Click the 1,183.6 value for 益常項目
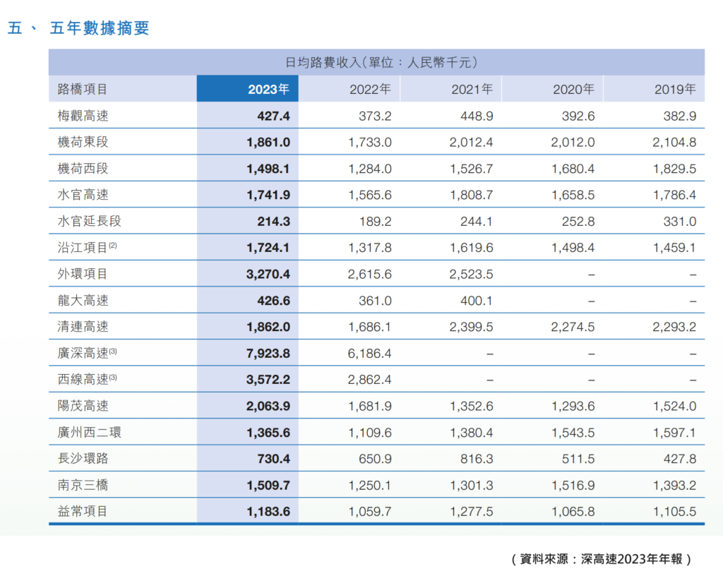This screenshot has width=723, height=588. coord(268,512)
